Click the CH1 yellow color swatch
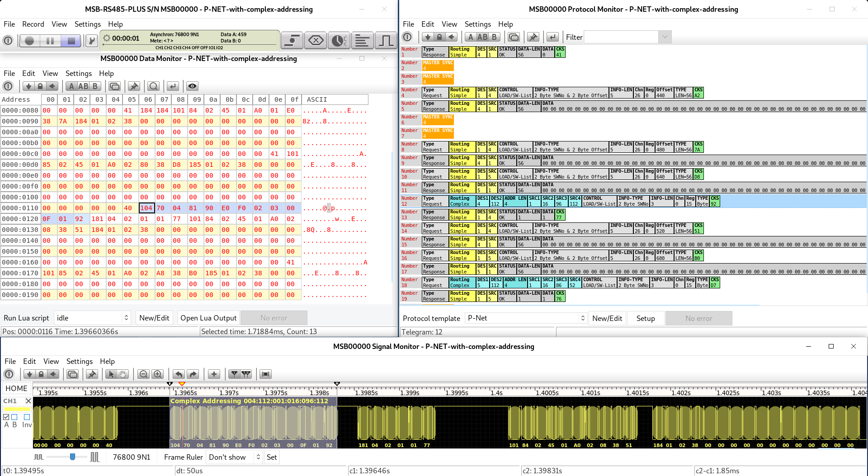Viewport: 868px width, 476px height. (x=17, y=409)
